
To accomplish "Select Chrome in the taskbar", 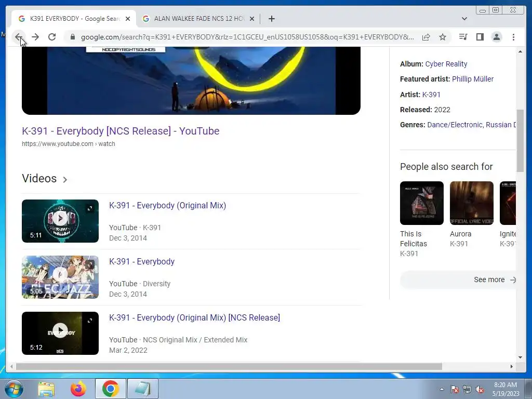I will [x=110, y=389].
